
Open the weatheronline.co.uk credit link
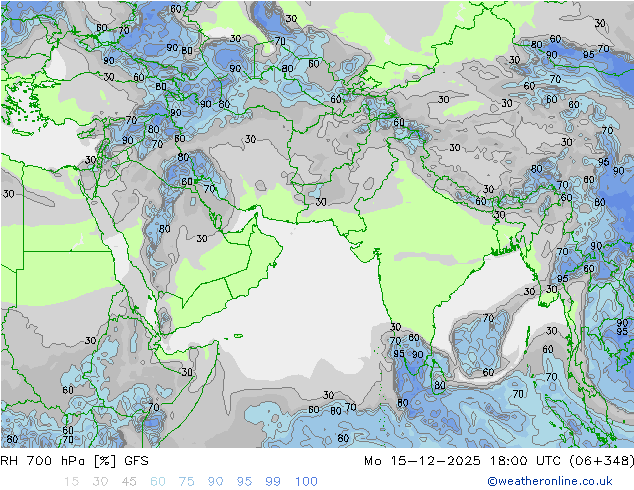point(550,481)
